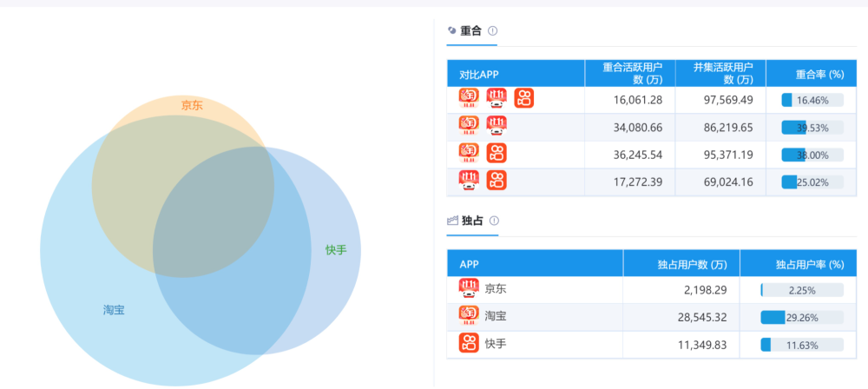Click the overlap icon left of 重合 title
Image resolution: width=868 pixels, height=389 pixels.
[x=452, y=30]
